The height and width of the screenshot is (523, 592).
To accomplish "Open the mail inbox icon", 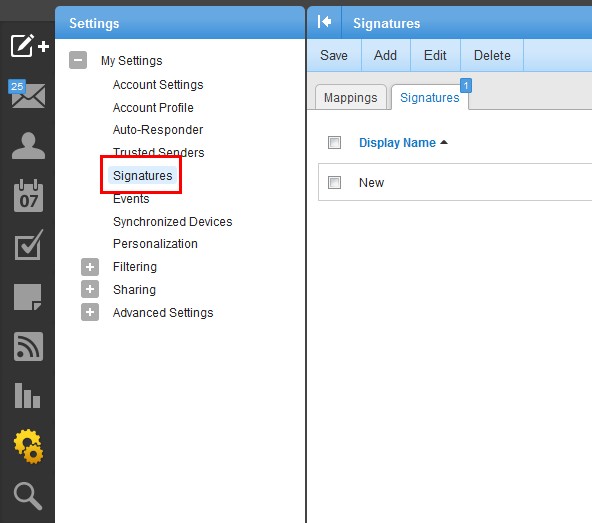I will coord(27,94).
